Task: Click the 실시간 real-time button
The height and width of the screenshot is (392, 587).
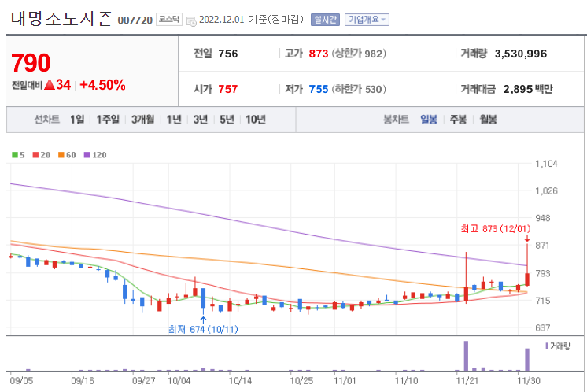Action: tap(325, 20)
